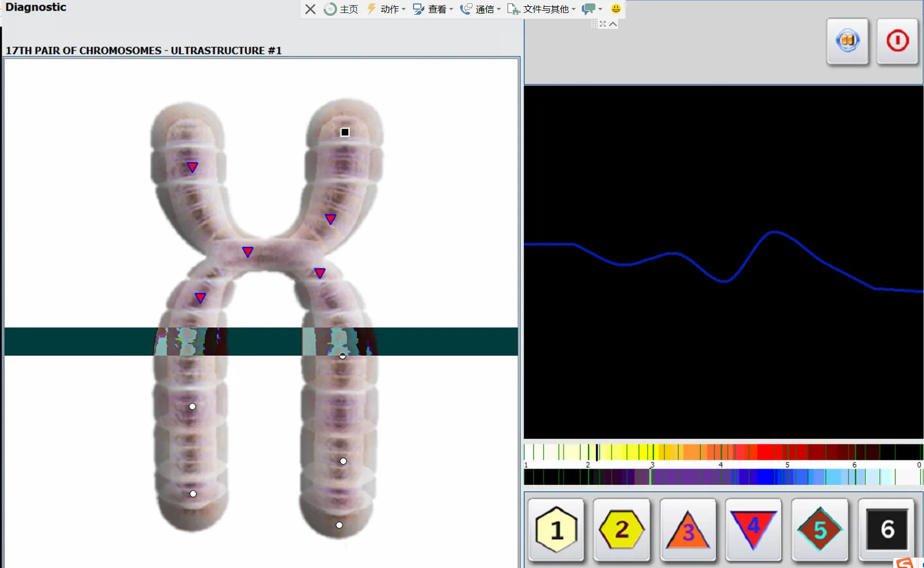Toggle fullscreen via the small expand icon
Viewport: 924px width, 568px height.
603,24
